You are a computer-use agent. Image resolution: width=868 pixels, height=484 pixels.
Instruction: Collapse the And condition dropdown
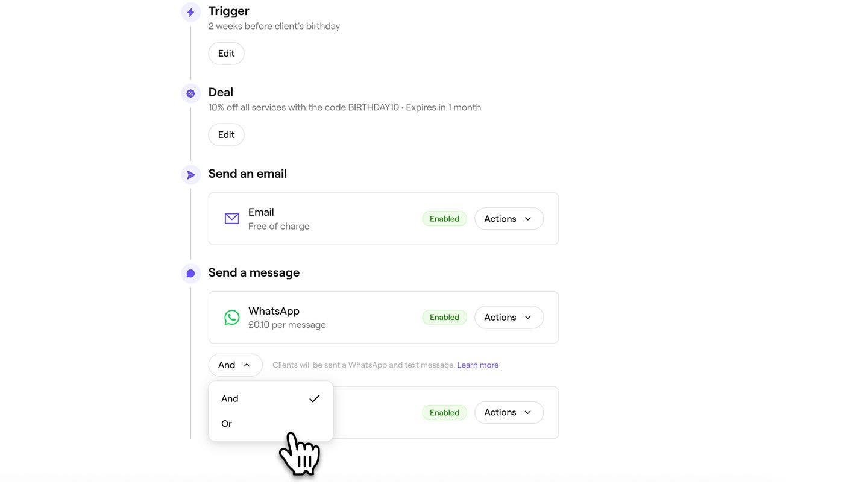[x=235, y=365]
